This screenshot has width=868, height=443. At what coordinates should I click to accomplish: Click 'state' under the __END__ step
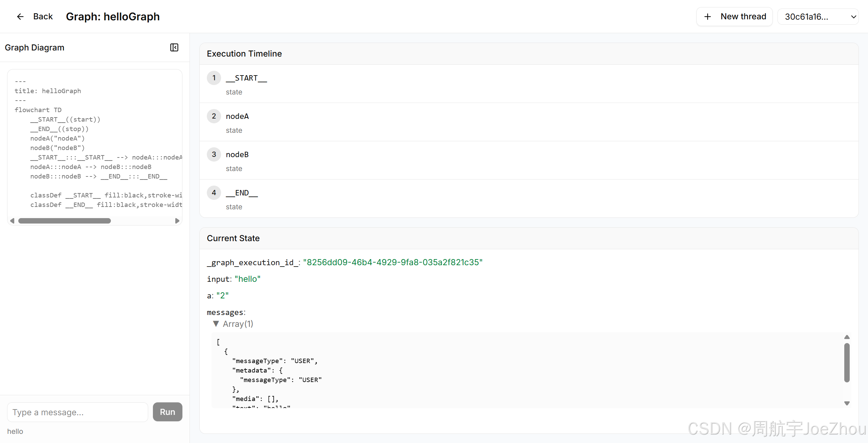(234, 207)
